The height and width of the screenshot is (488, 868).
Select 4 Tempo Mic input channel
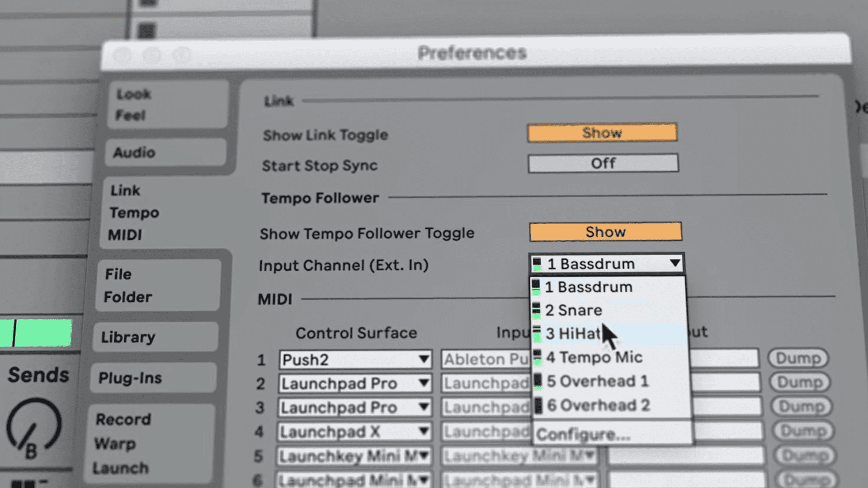pos(611,357)
